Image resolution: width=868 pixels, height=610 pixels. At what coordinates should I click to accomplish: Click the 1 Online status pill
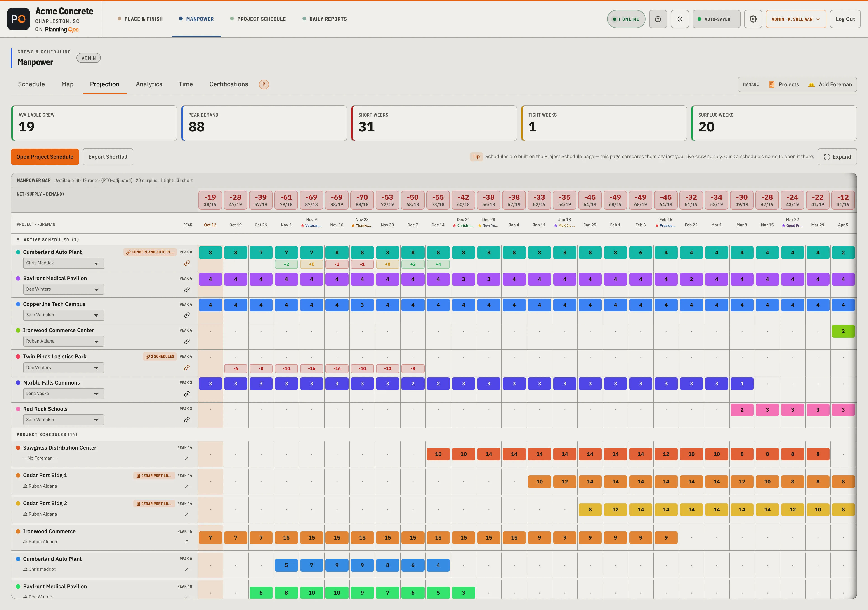[x=626, y=19]
